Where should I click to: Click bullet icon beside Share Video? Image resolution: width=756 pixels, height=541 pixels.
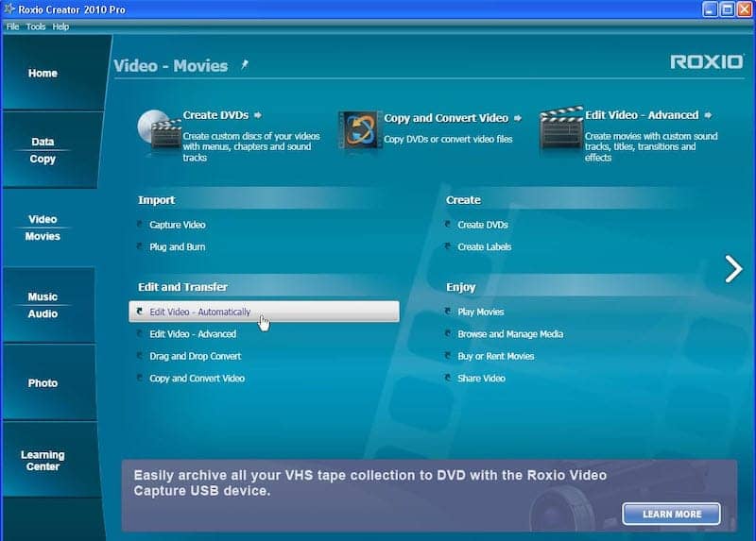point(448,378)
